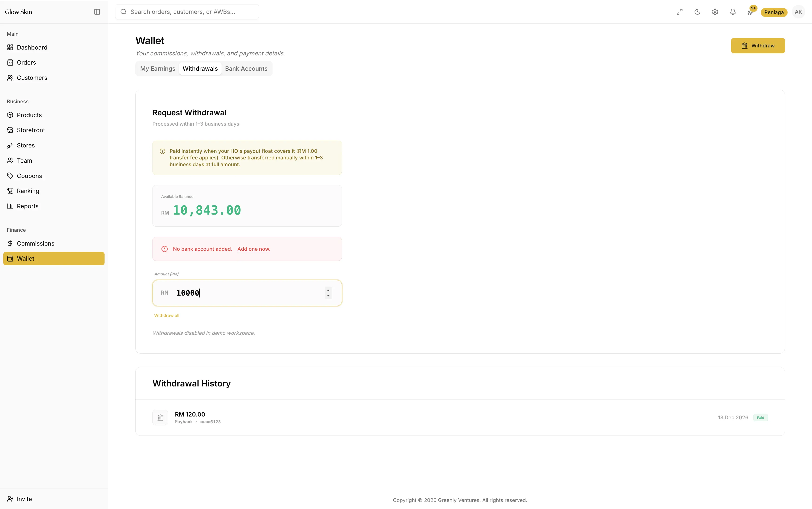Open Commissions under Finance
This screenshot has width=812, height=509.
pyautogui.click(x=54, y=243)
